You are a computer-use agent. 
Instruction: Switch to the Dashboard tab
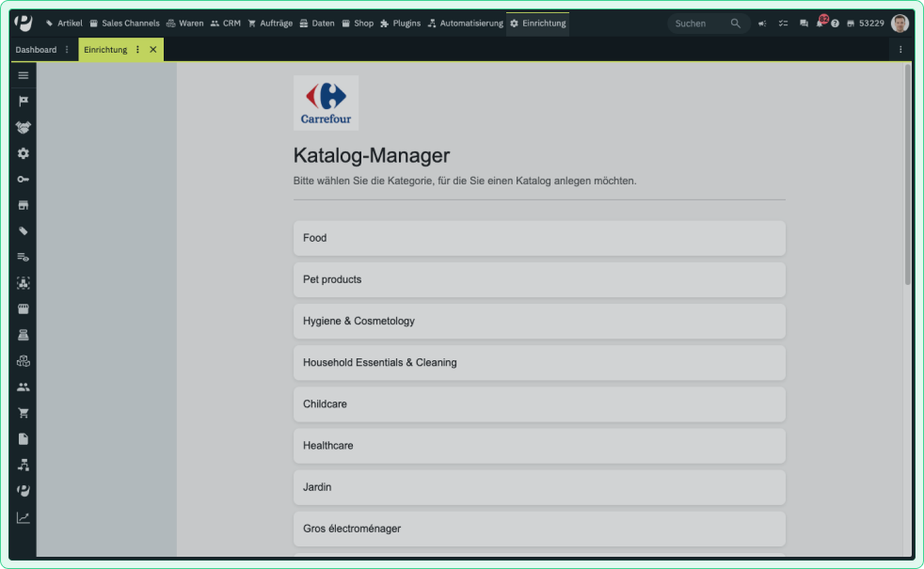pos(36,50)
